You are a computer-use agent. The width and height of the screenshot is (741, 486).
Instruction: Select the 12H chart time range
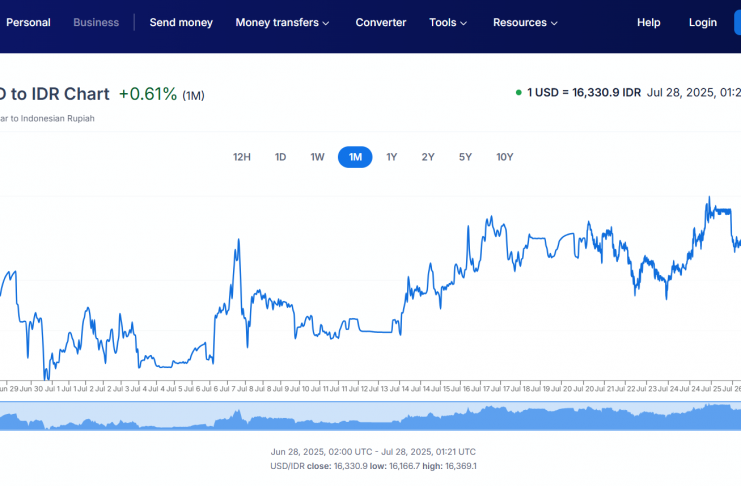click(242, 157)
